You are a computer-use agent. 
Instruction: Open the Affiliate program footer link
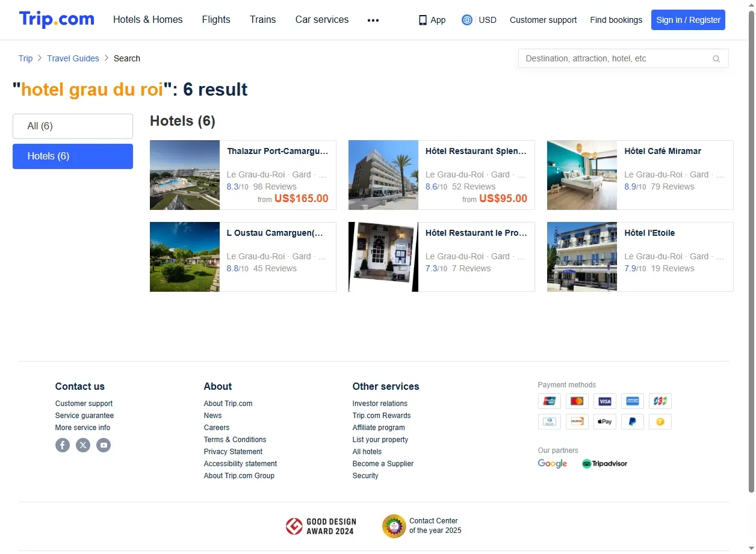click(x=379, y=428)
